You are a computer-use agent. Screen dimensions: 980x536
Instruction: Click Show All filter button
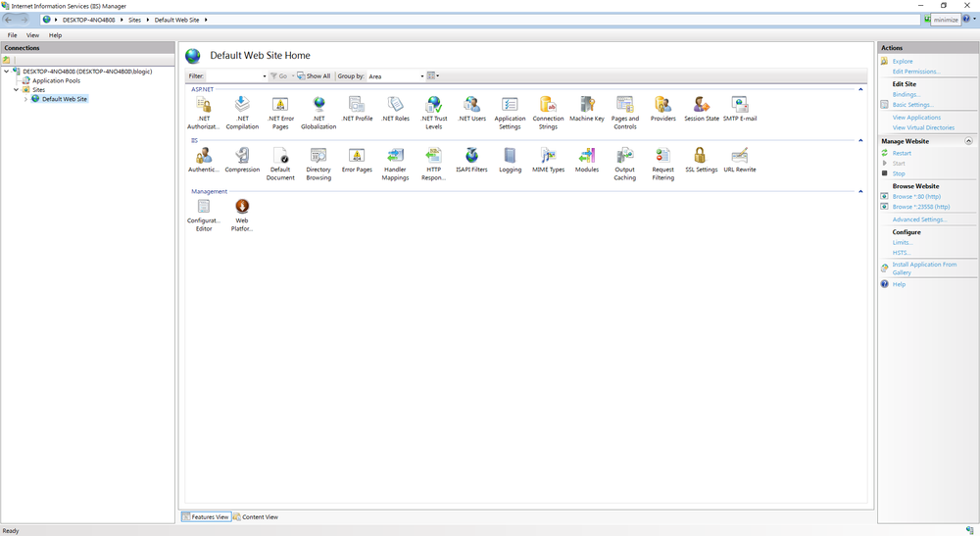(x=314, y=76)
